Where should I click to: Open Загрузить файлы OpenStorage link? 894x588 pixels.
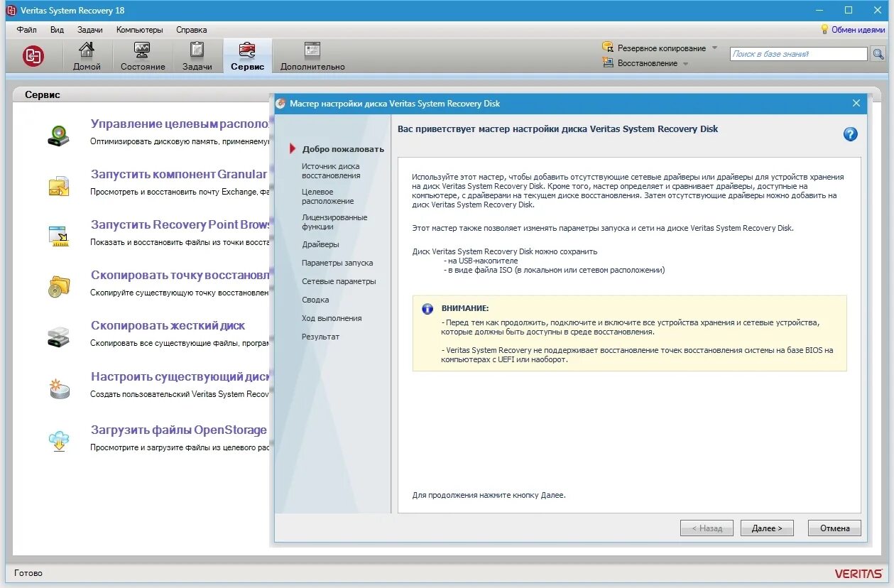click(179, 430)
